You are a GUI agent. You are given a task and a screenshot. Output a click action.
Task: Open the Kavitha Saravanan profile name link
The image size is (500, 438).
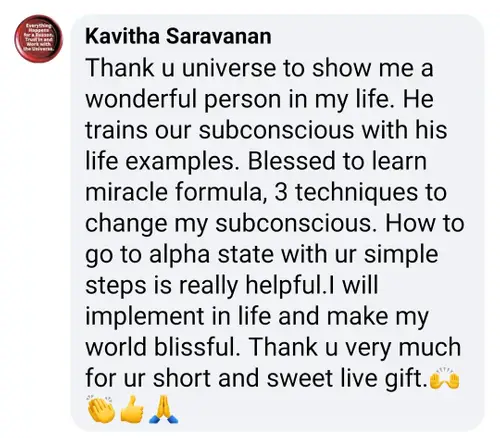pos(178,36)
